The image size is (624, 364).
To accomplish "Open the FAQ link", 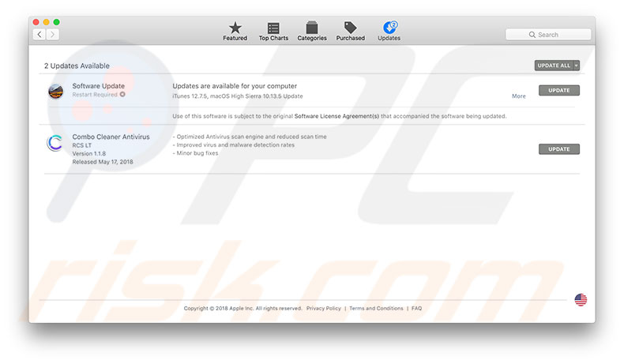I will click(417, 308).
